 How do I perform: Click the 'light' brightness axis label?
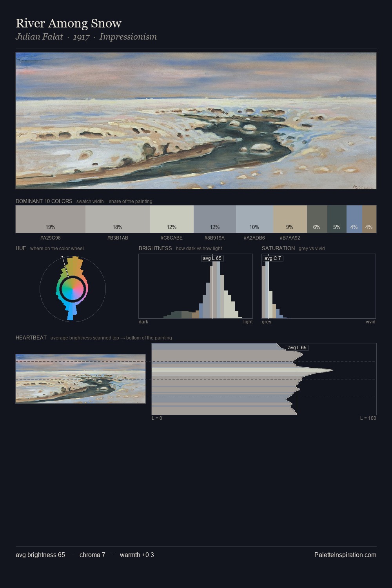(x=248, y=322)
